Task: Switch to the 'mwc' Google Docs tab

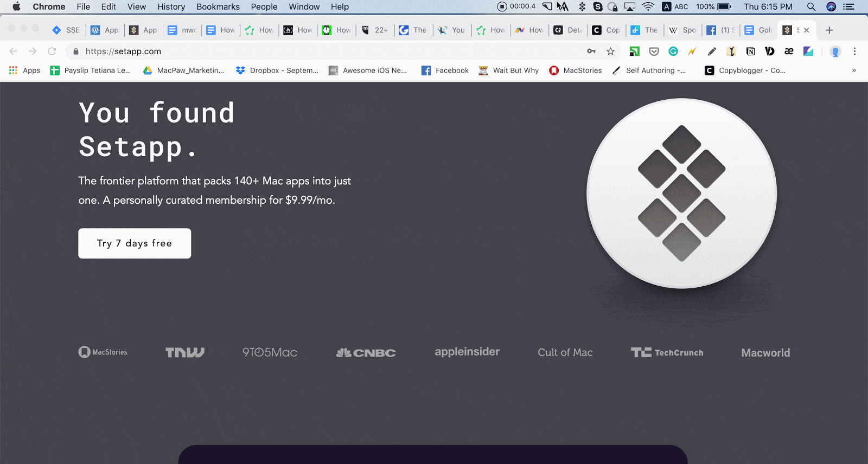Action: (x=183, y=30)
